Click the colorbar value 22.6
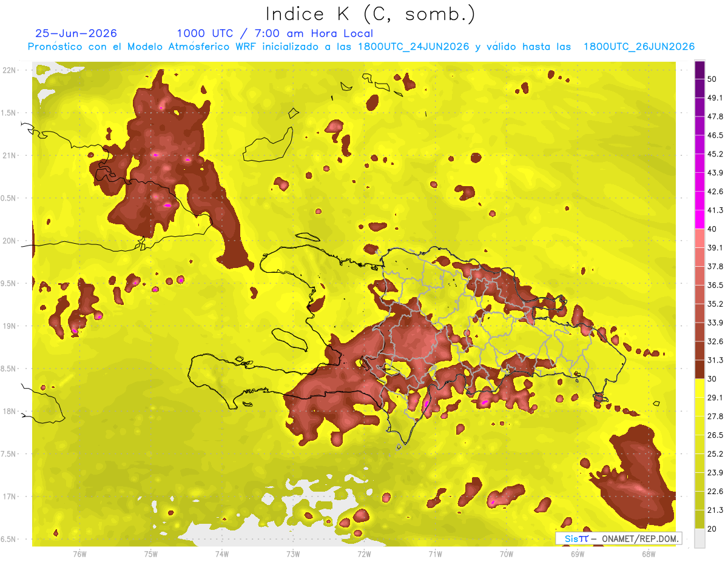 (x=715, y=491)
